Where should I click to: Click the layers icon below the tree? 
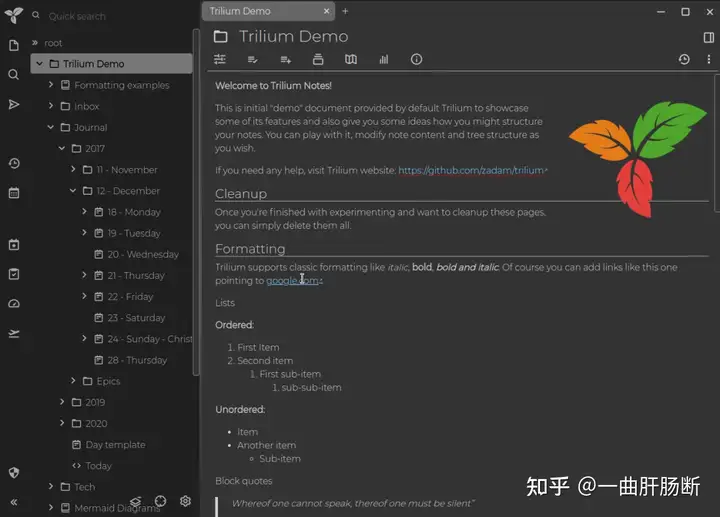click(135, 501)
